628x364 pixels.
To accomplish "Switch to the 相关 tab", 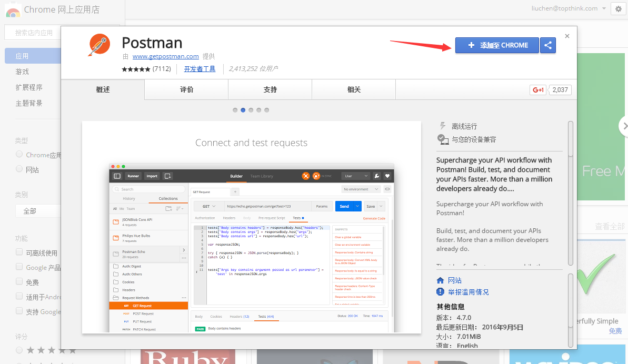I will pos(354,89).
